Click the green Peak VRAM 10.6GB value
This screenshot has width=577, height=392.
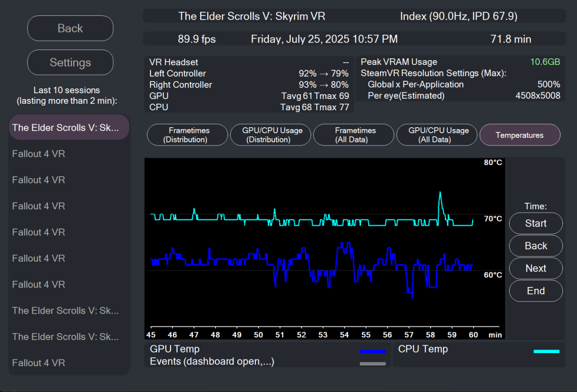click(545, 62)
